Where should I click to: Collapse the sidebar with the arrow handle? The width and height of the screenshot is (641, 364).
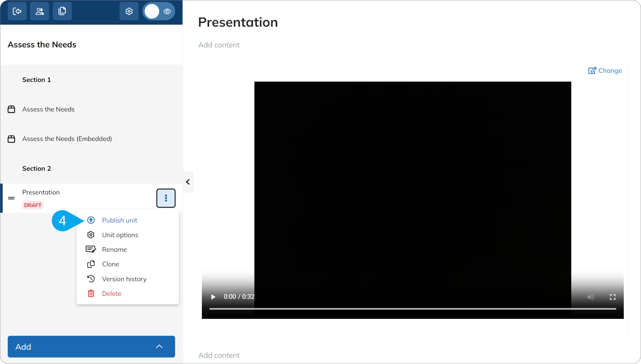188,182
